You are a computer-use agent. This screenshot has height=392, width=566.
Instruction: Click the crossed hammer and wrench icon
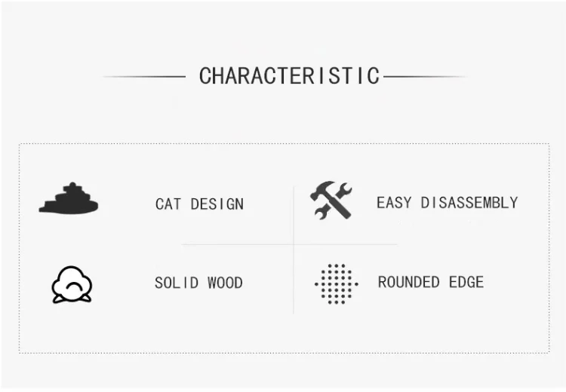pyautogui.click(x=331, y=201)
